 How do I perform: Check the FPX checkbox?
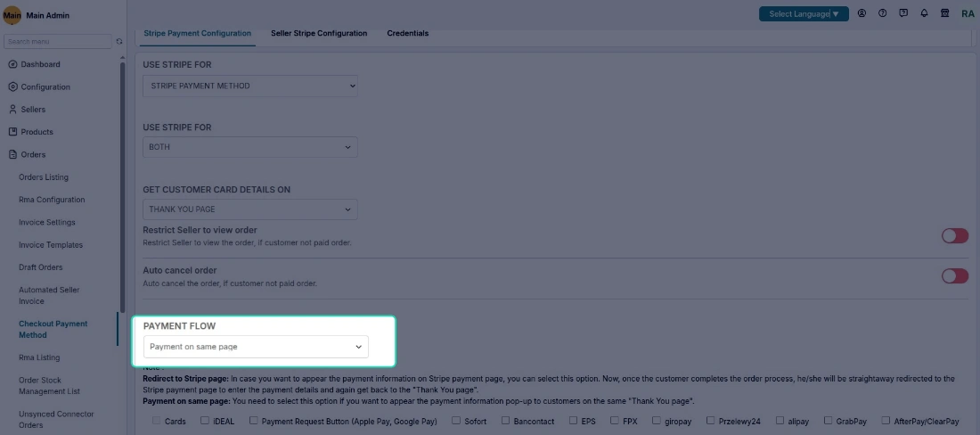click(615, 421)
